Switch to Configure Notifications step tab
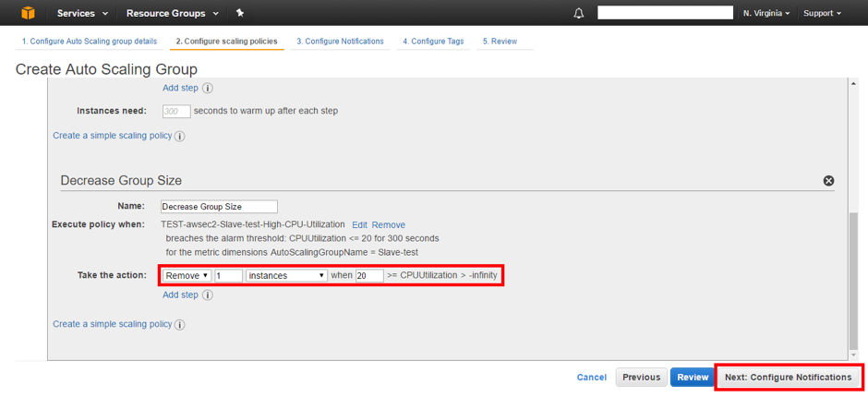 click(340, 42)
